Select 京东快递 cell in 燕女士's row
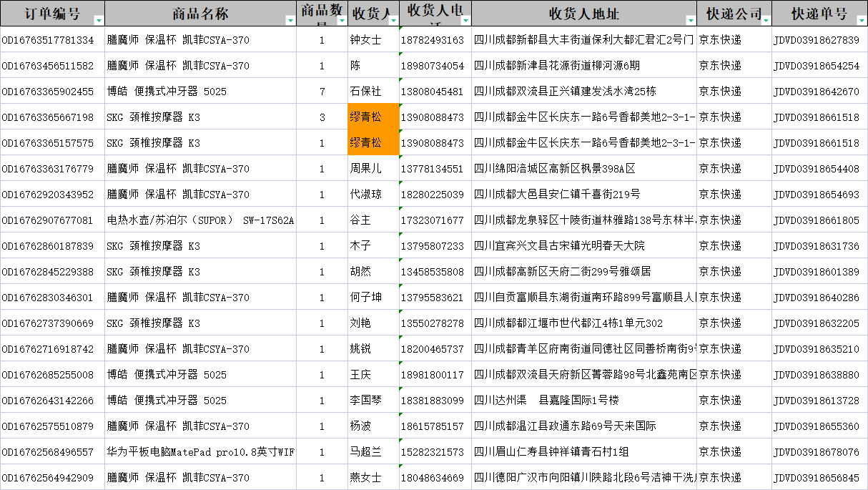Viewport: 868px width, 490px height. 734,477
